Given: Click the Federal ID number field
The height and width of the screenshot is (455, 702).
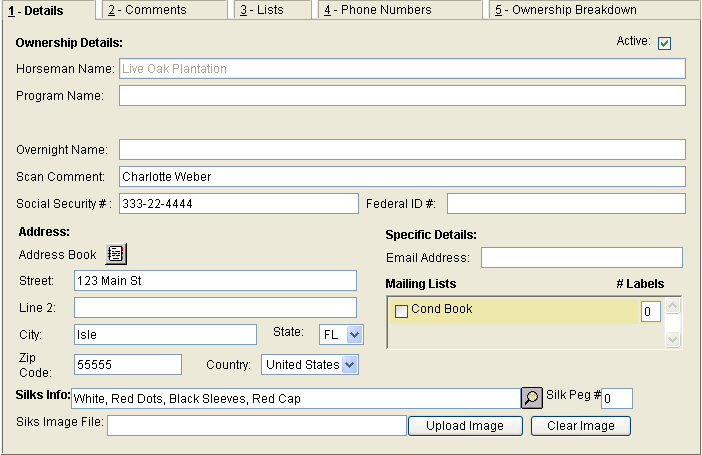Looking at the screenshot, I should point(565,204).
